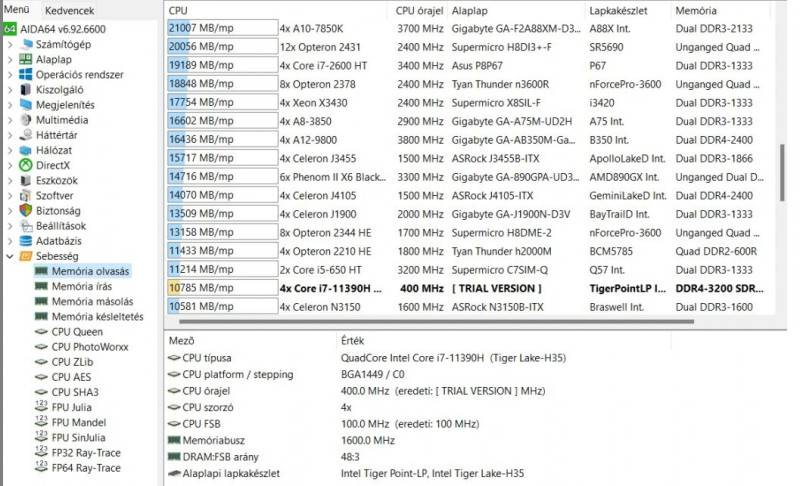Expand the Biztonság tree node
The width and height of the screenshot is (800, 486).
click(x=9, y=211)
